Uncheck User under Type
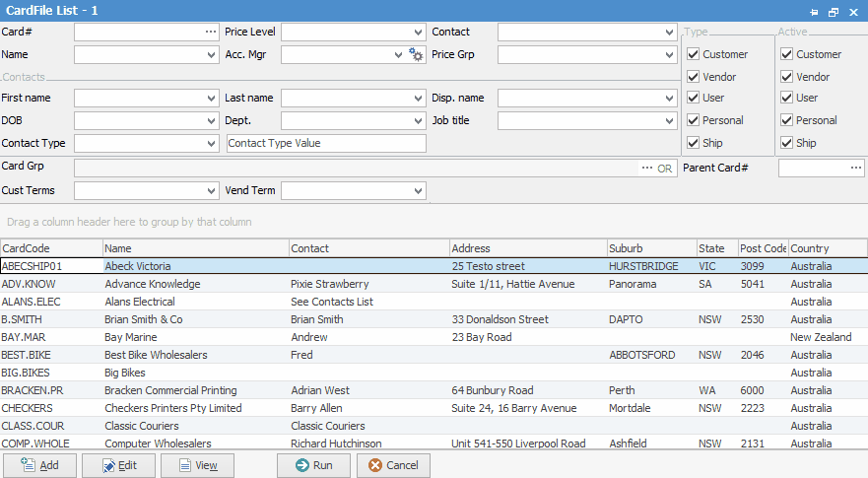The height and width of the screenshot is (478, 868). tap(693, 98)
